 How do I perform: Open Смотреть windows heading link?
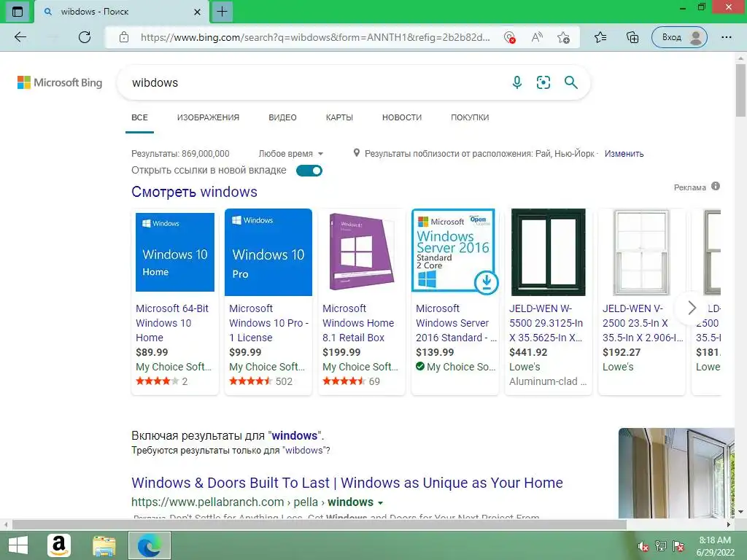coord(194,192)
